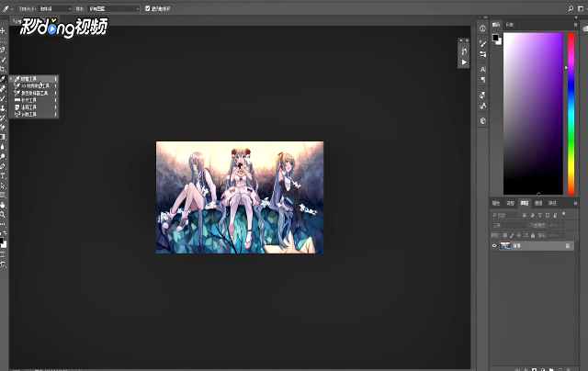
Task: Choose Count Tool from the flyout menu
Action: tap(34, 114)
